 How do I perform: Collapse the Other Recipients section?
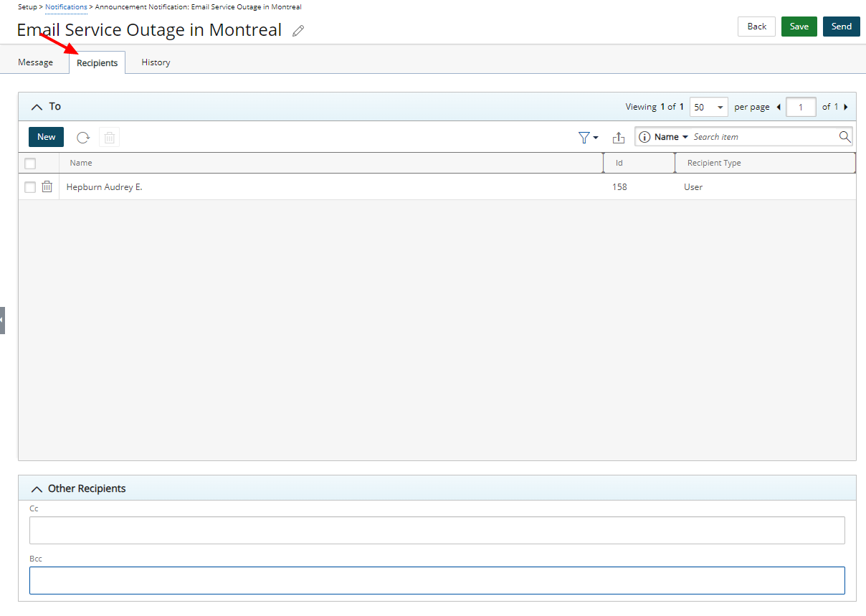point(37,488)
